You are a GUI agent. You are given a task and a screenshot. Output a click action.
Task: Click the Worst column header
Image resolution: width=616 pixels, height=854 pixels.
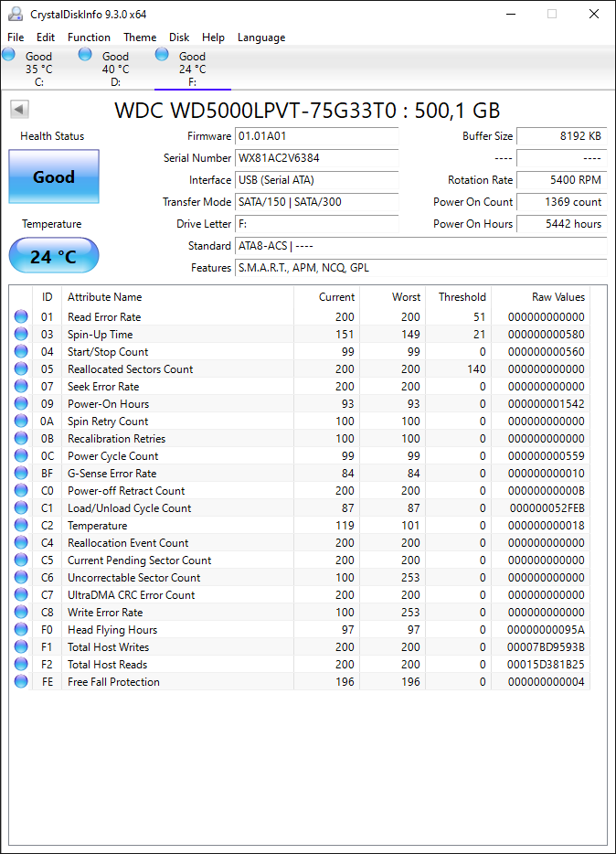(x=392, y=297)
